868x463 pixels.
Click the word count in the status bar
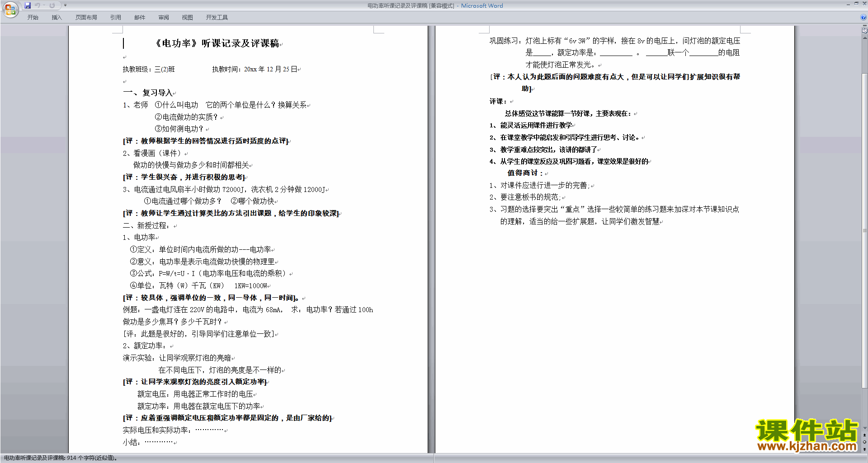(x=61, y=458)
